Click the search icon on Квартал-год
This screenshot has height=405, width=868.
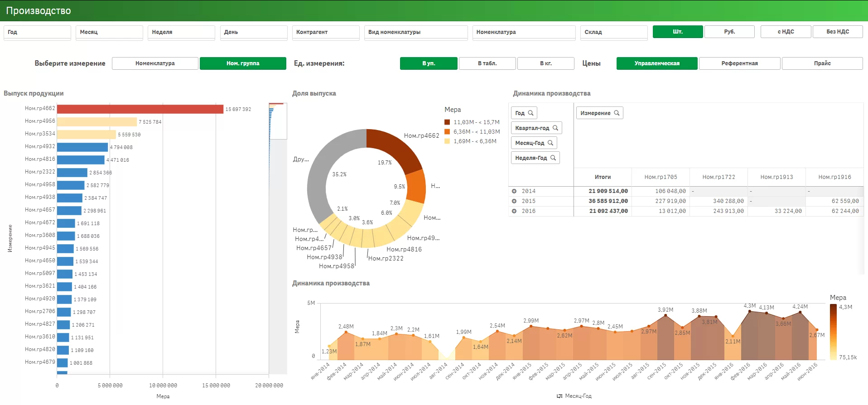(555, 128)
